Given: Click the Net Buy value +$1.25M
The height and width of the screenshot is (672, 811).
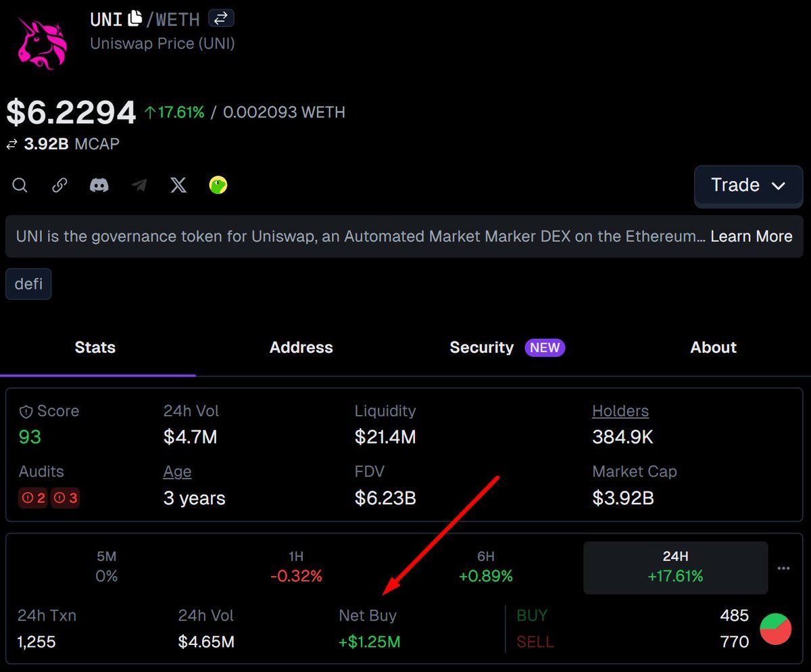Looking at the screenshot, I should coord(370,642).
